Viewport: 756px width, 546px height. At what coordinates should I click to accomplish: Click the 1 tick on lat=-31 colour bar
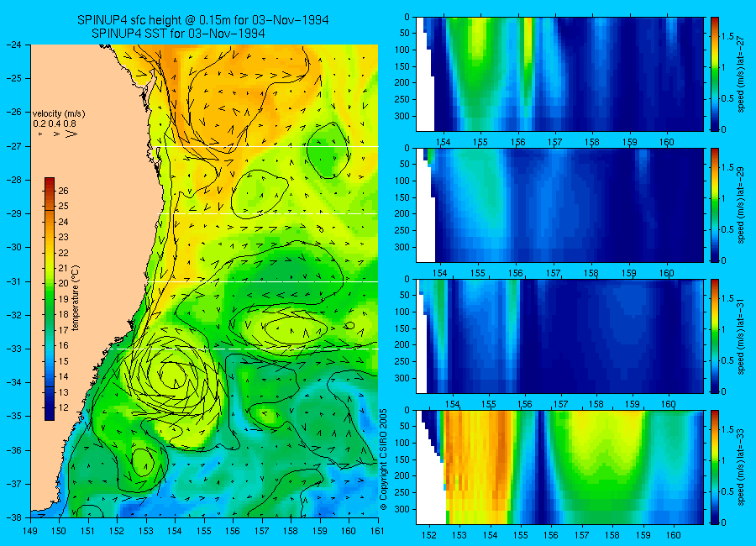[x=724, y=329]
